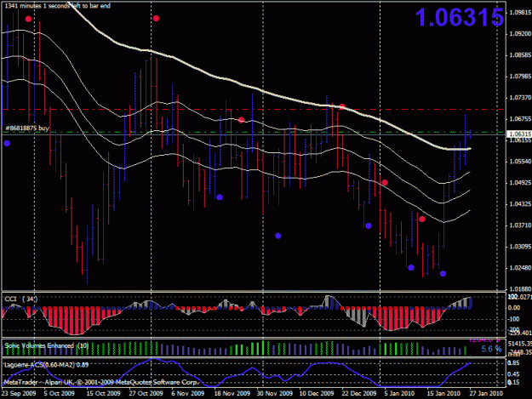Select the "CCI ( 34)" indicator label
Viewport: 532px width, 399px height.
coord(20,299)
